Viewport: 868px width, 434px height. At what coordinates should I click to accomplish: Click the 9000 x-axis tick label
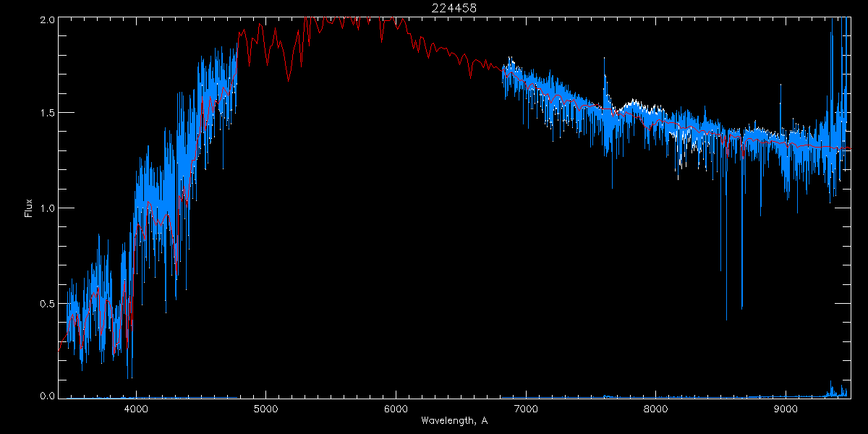point(786,409)
